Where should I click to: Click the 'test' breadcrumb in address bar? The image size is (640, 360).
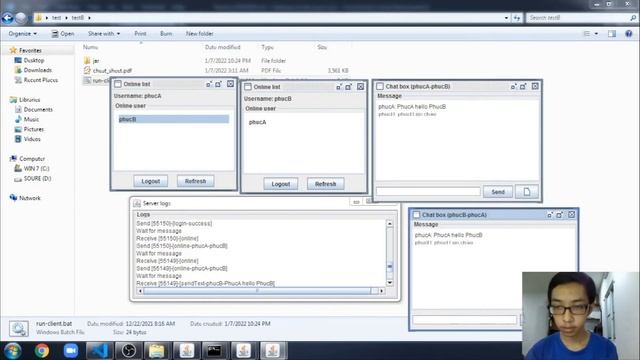[x=56, y=18]
